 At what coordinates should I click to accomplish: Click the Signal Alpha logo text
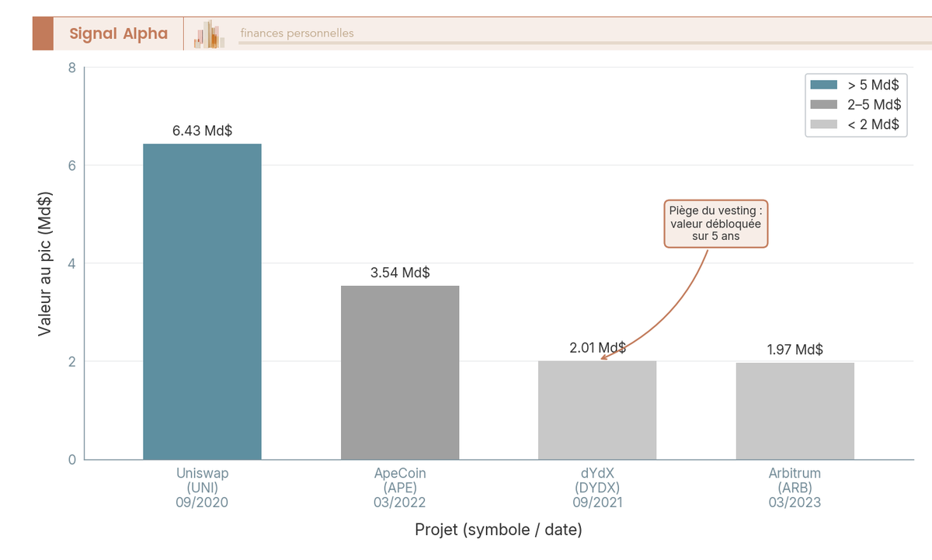(x=118, y=33)
